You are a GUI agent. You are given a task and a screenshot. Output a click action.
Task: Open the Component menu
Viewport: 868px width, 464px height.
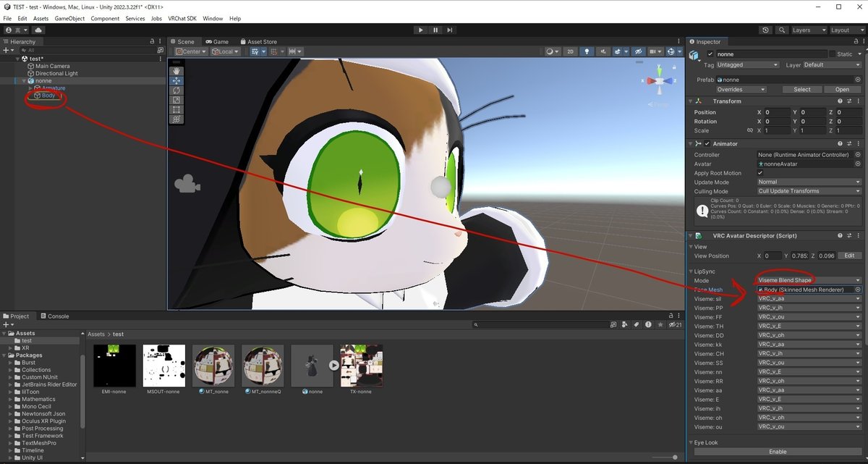pos(106,18)
